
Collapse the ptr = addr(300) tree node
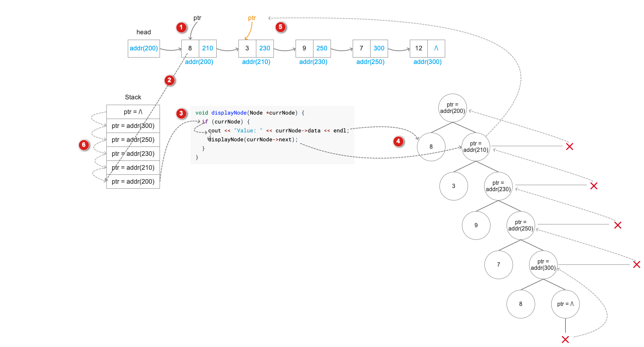(543, 264)
